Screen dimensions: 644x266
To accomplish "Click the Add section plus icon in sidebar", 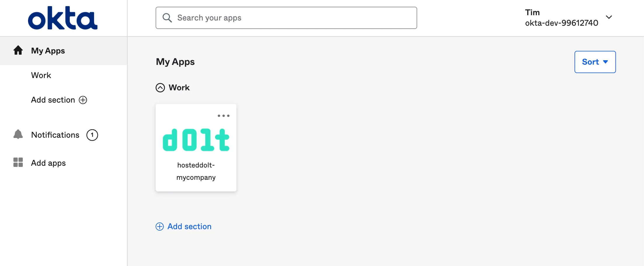I will pos(83,100).
